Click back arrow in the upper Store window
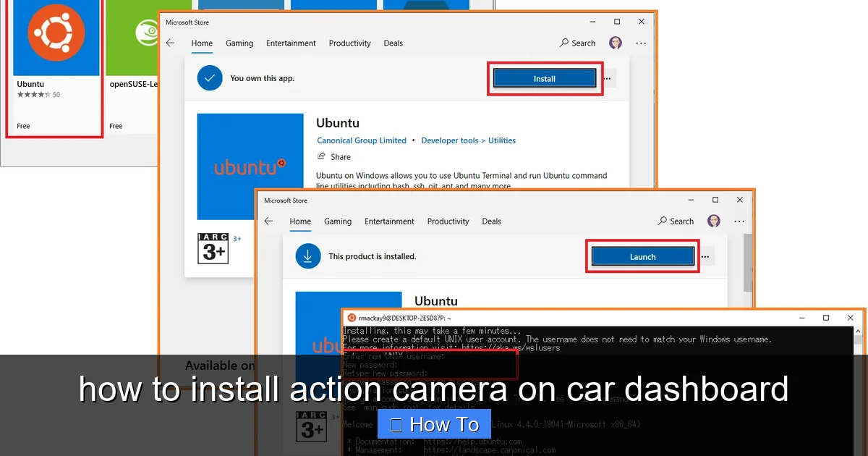 point(170,43)
